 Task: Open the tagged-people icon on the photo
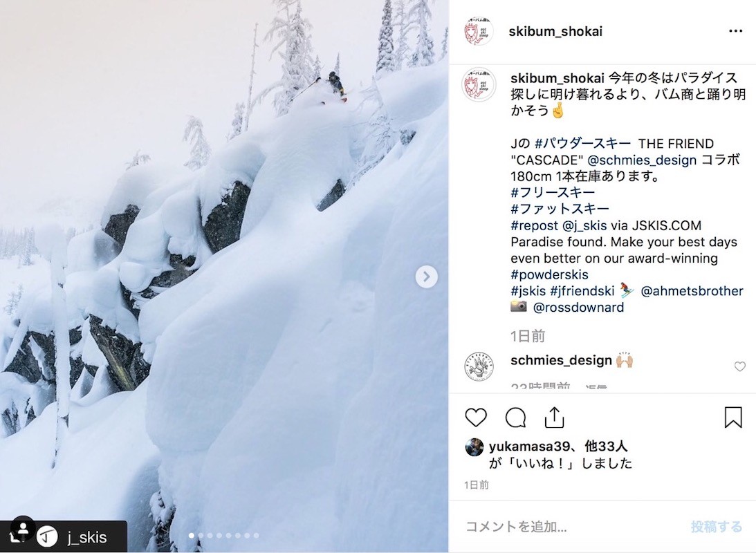coord(22,528)
